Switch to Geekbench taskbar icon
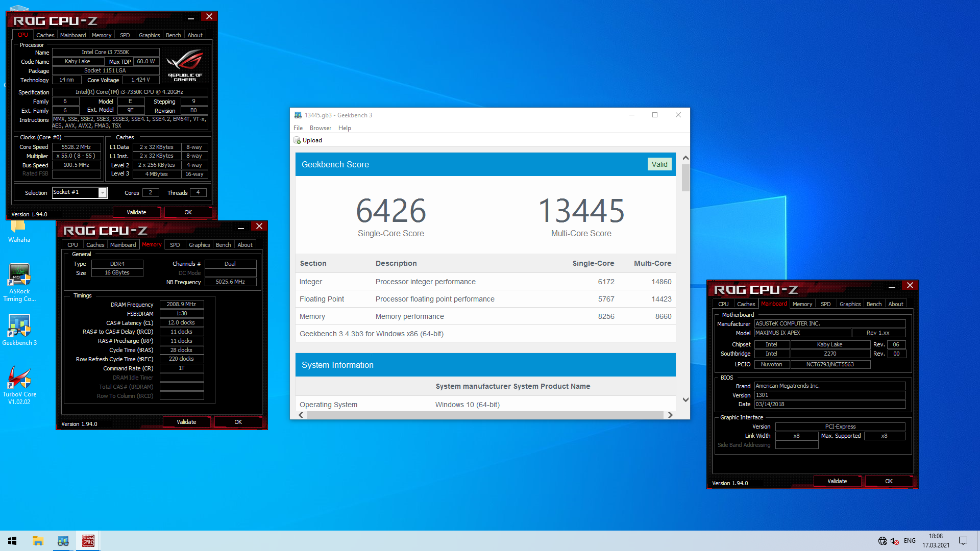The image size is (980, 551). 63,541
